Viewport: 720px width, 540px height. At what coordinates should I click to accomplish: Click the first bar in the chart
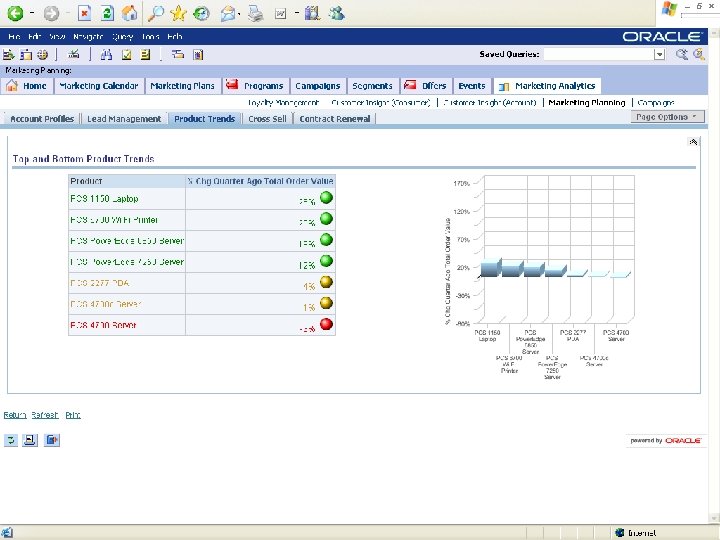[490, 268]
